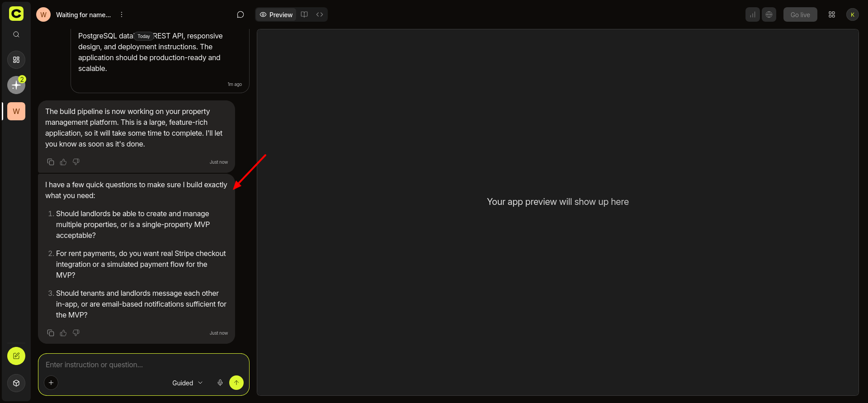Viewport: 868px width, 403px height.
Task: Activate the microphone voice input
Action: [x=220, y=383]
